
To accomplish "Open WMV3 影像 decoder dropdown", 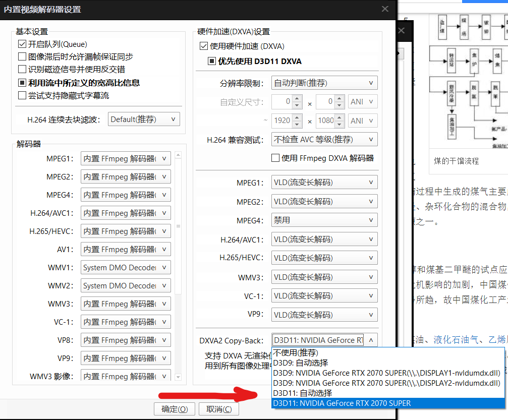I will pos(126,376).
